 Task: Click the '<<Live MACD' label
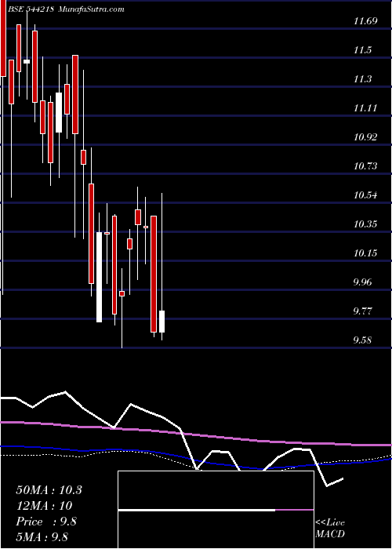point(330,529)
